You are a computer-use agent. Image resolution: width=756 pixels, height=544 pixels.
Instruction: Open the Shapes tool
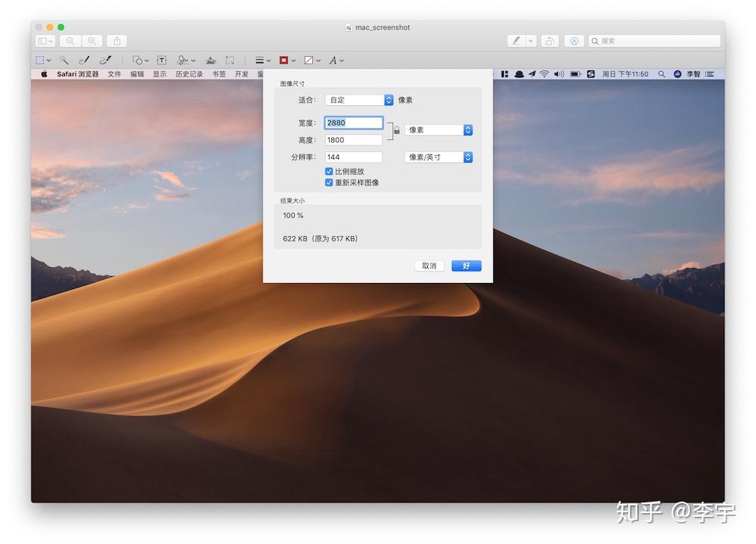(138, 60)
